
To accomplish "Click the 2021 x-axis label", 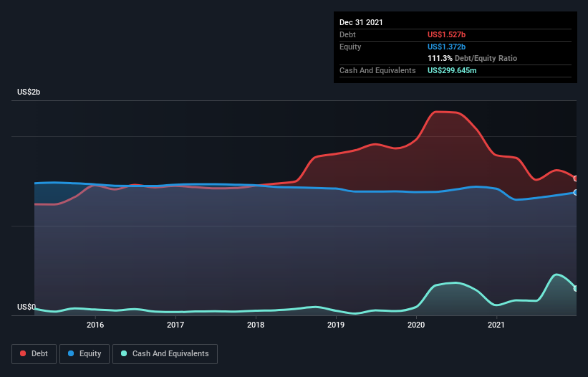I will pyautogui.click(x=496, y=325).
